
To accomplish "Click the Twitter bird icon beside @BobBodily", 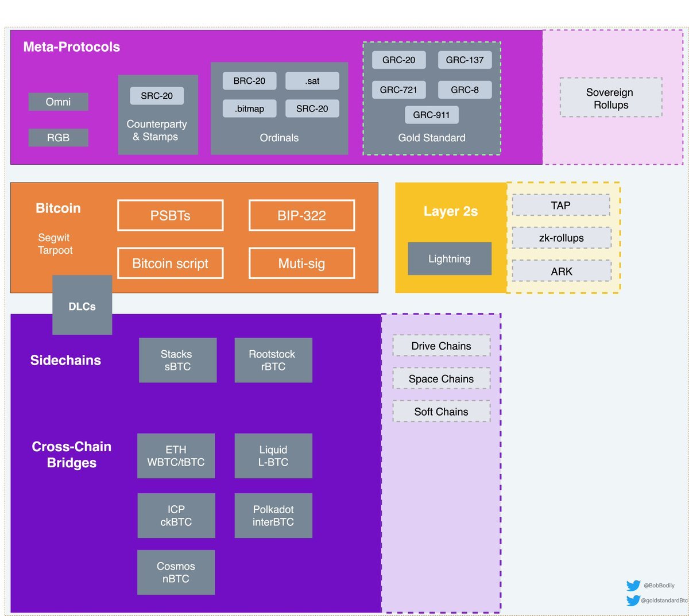I will point(633,586).
